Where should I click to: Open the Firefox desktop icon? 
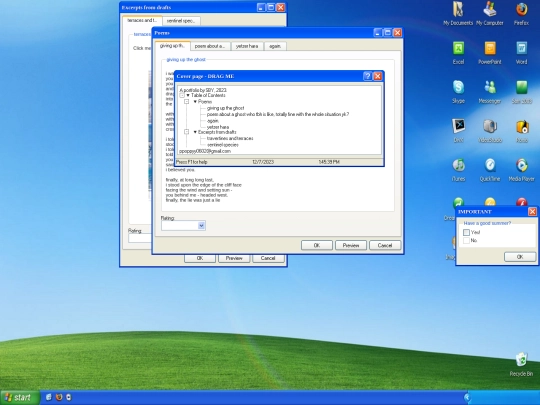[521, 14]
